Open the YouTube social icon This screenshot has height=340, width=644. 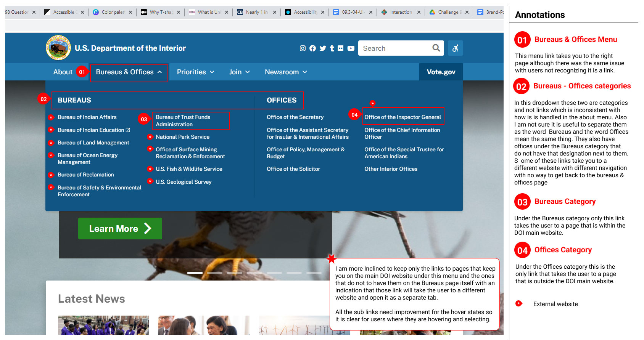[351, 48]
